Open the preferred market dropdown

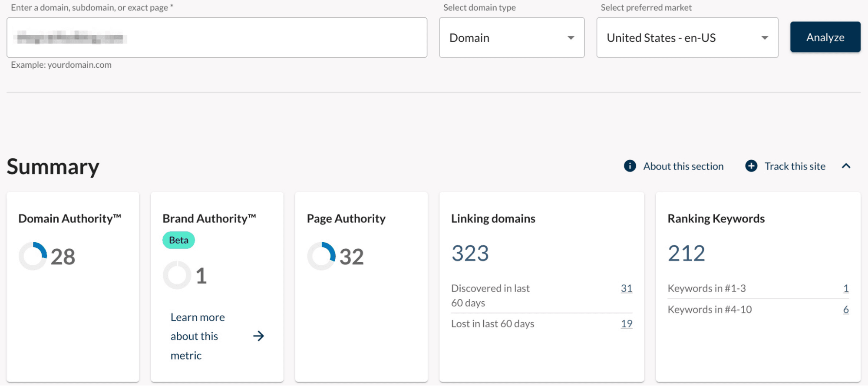click(687, 38)
